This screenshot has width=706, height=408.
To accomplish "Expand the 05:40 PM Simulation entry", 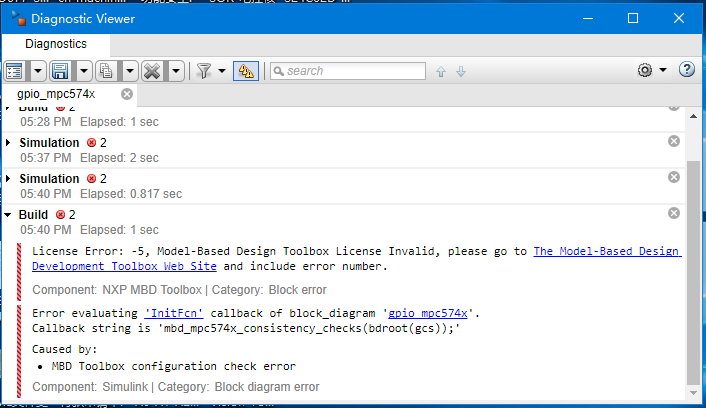I will coord(8,179).
